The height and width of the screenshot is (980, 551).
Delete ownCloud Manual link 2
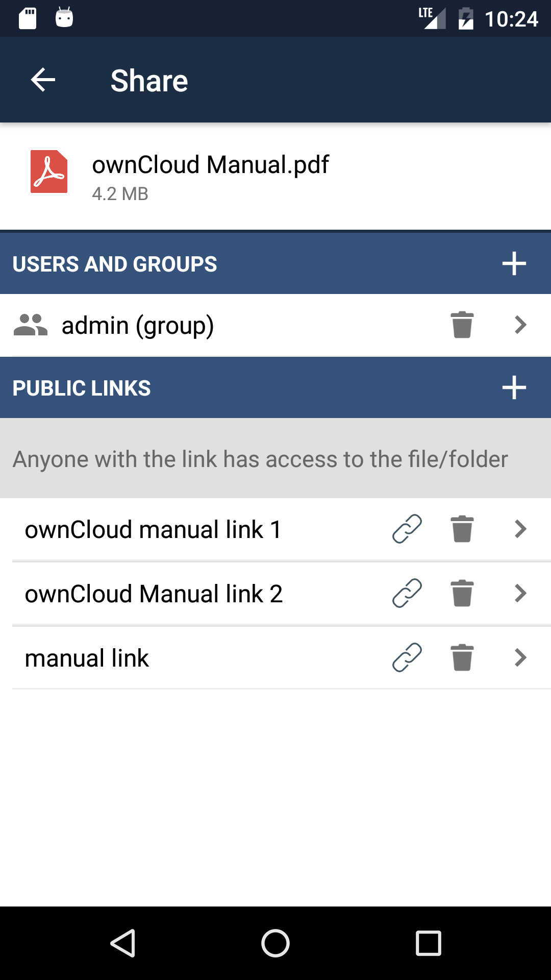(462, 593)
